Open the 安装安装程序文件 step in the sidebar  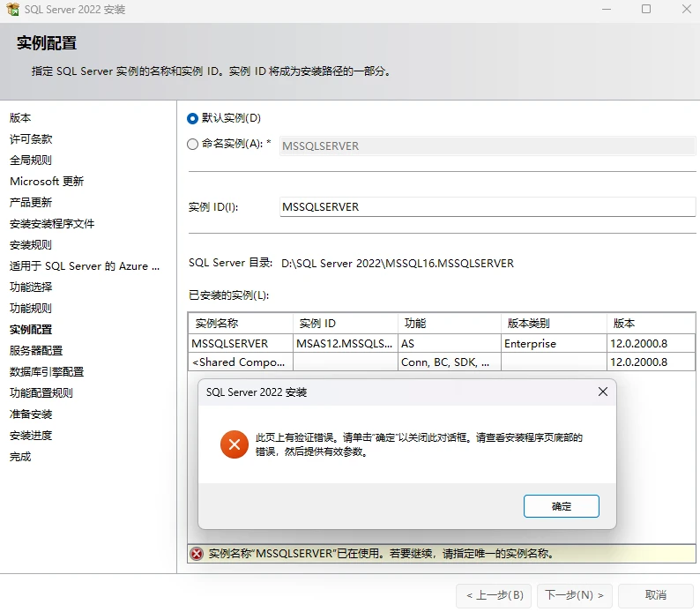[52, 224]
